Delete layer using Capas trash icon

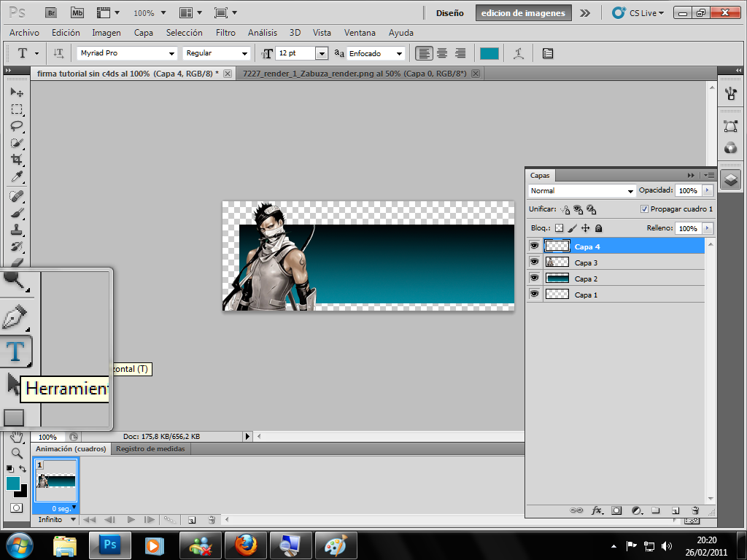(695, 510)
